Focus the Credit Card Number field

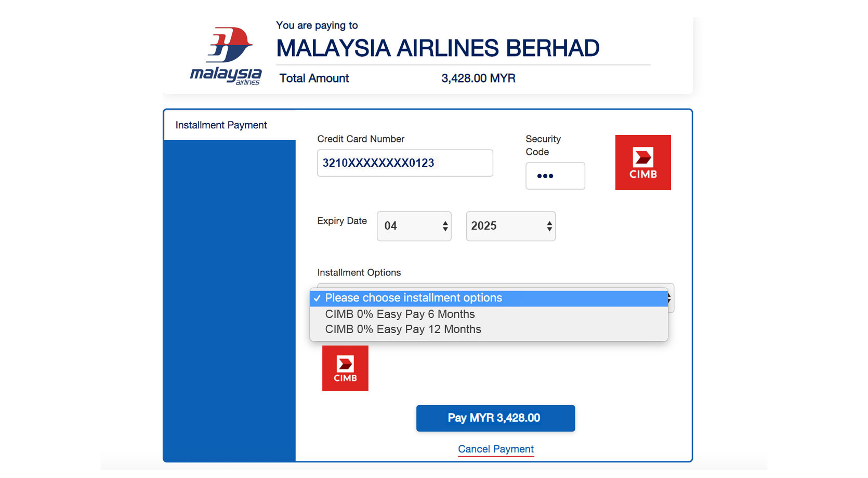(405, 163)
